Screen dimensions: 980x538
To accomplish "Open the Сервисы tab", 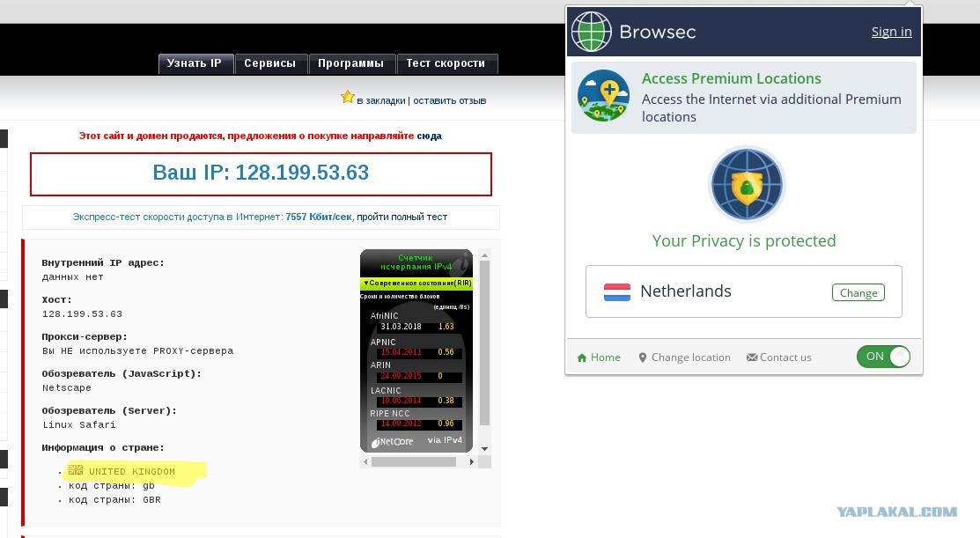I will point(270,63).
